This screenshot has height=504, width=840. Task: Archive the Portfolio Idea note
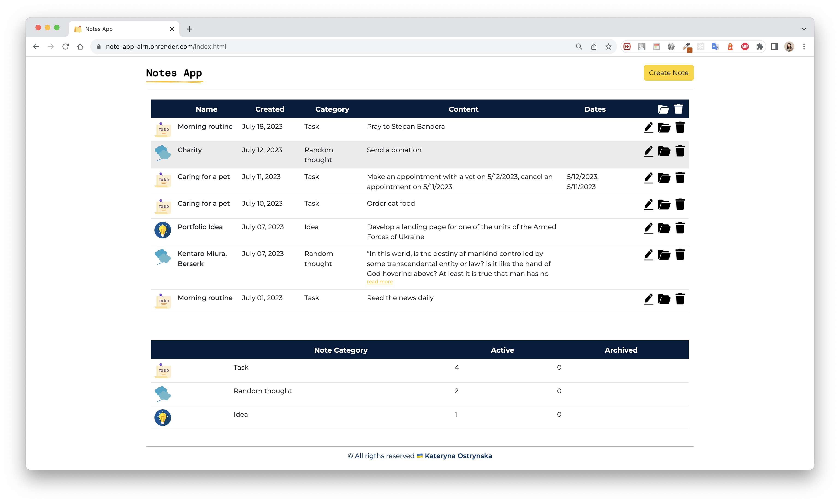pos(664,228)
